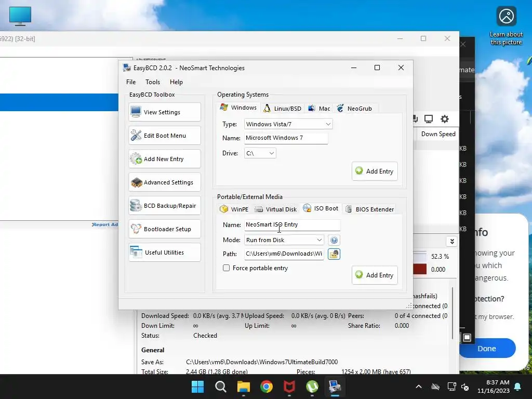Open Useful Utilities section
The image size is (532, 399).
[x=165, y=252]
